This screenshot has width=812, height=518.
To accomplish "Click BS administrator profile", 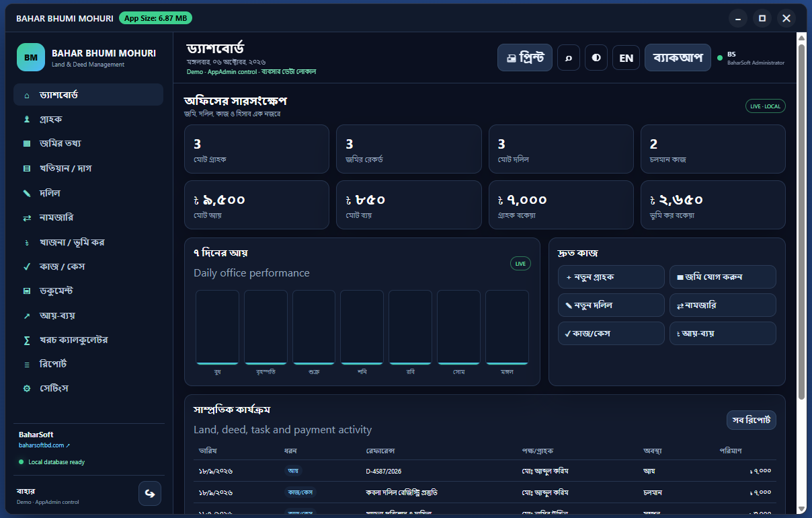I will point(751,58).
